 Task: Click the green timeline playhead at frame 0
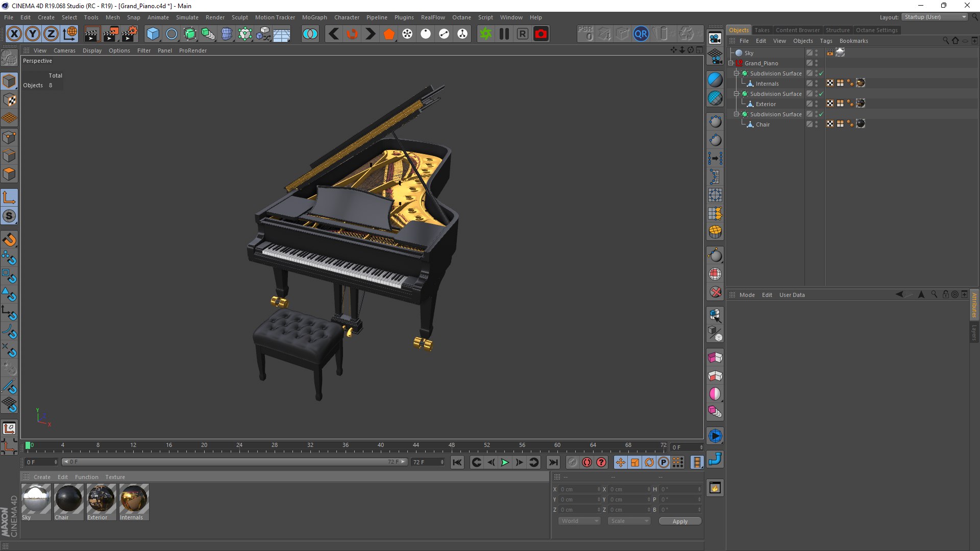coord(28,445)
